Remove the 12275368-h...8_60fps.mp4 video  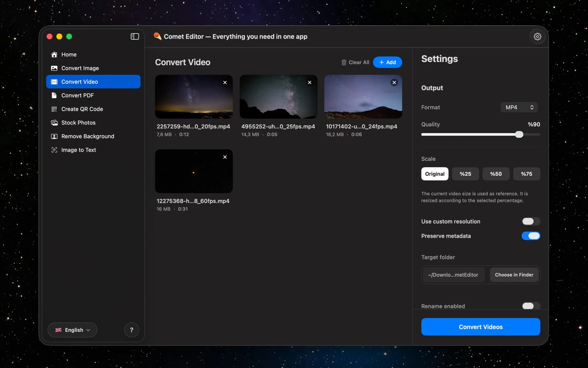(x=225, y=157)
